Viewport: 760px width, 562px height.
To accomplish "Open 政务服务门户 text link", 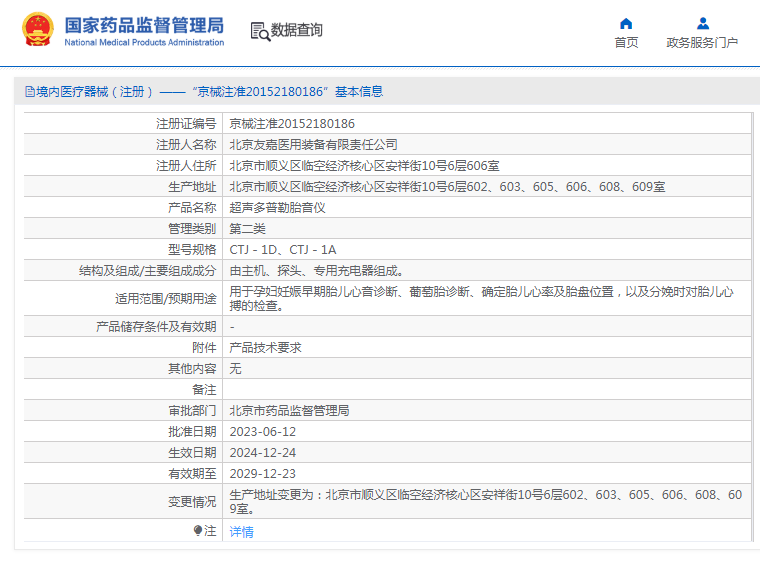I will click(x=702, y=43).
